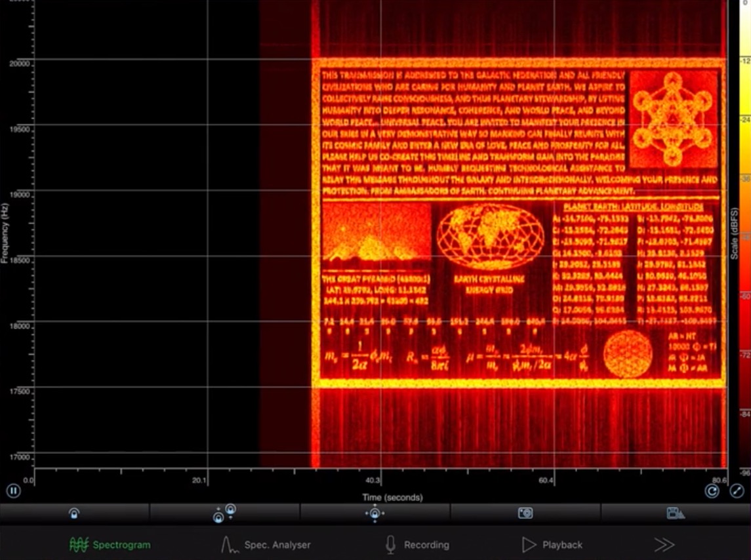The height and width of the screenshot is (560, 751).
Task: Click the Metatron's cube image in spectrogram
Action: [673, 119]
